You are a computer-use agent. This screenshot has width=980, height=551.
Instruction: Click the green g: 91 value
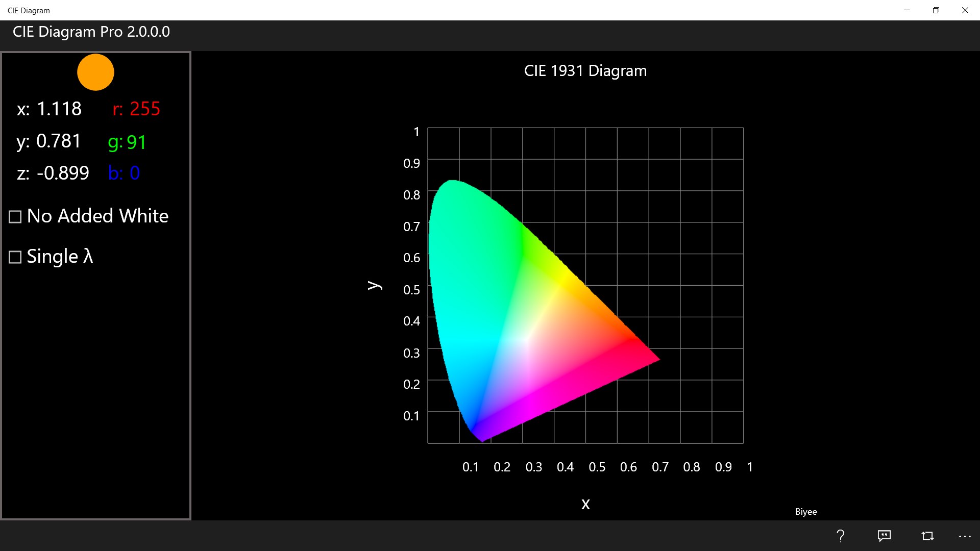(127, 142)
